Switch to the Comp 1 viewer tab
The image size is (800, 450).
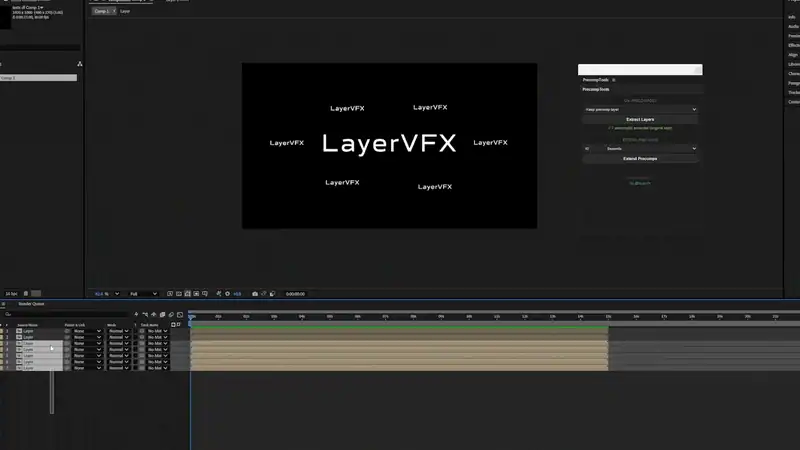pos(102,11)
